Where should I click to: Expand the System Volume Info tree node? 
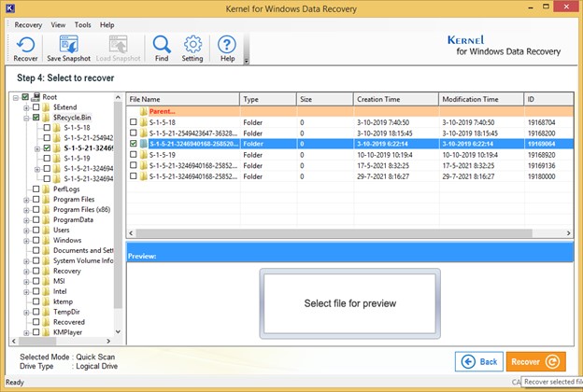[x=26, y=261]
